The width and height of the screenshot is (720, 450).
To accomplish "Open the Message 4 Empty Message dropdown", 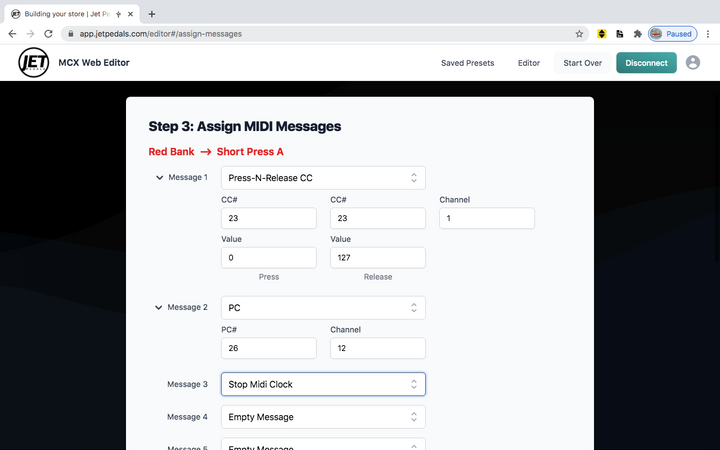I will tap(323, 417).
